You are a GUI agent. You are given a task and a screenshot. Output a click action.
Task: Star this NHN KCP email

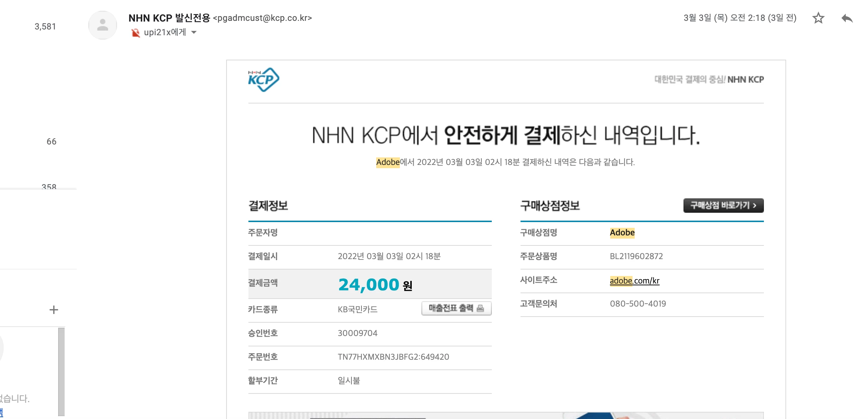click(818, 18)
